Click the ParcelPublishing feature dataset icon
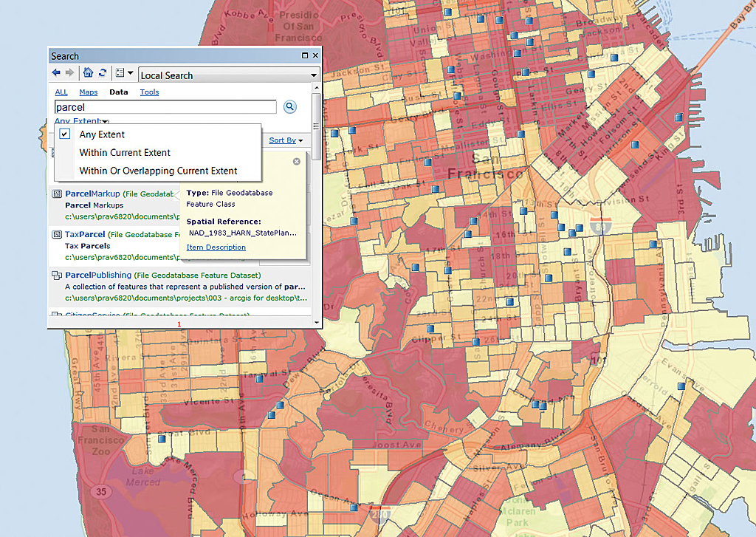Image resolution: width=756 pixels, height=537 pixels. tap(57, 276)
